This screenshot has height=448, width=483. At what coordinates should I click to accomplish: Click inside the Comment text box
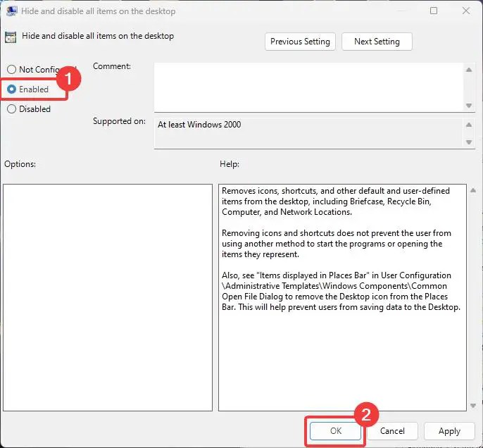coord(308,87)
